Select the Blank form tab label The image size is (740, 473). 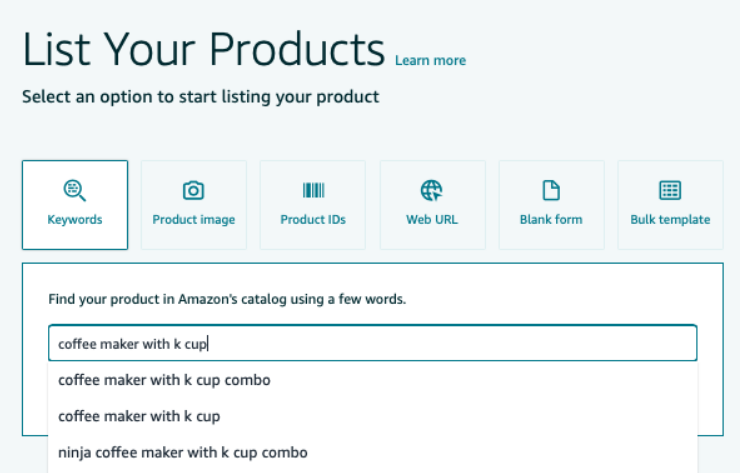click(x=551, y=220)
